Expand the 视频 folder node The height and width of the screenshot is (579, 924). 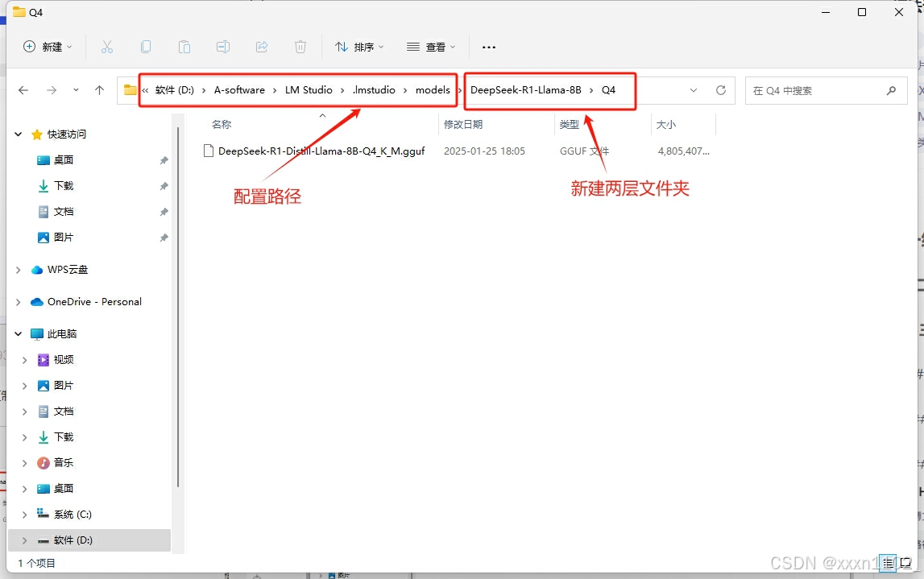coord(25,360)
